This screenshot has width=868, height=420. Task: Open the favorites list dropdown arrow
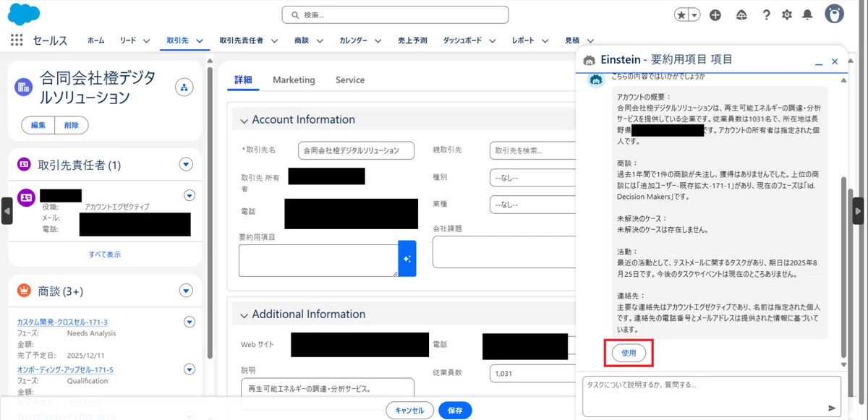(694, 14)
